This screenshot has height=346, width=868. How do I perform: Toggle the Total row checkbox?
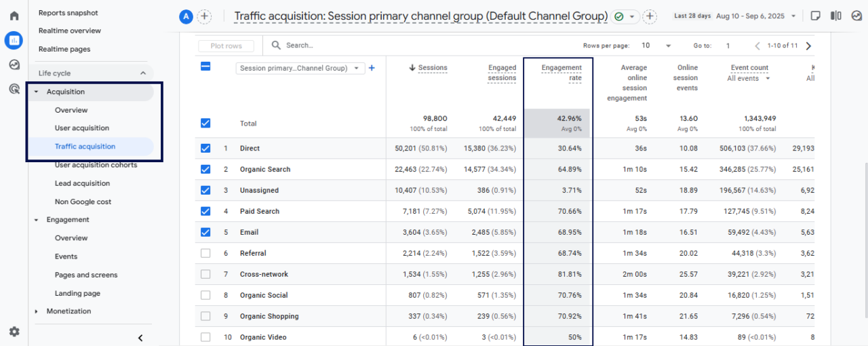(x=205, y=123)
